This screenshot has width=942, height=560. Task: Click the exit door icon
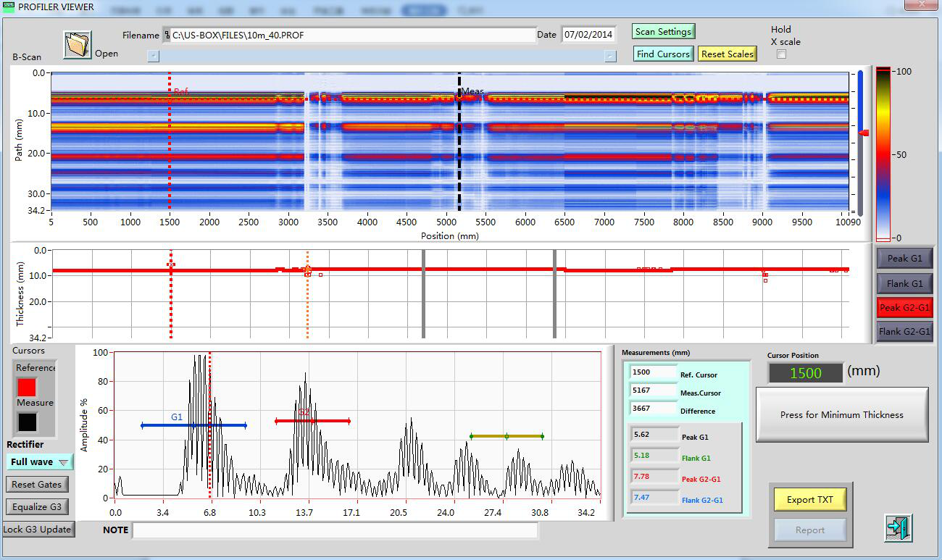click(x=898, y=527)
